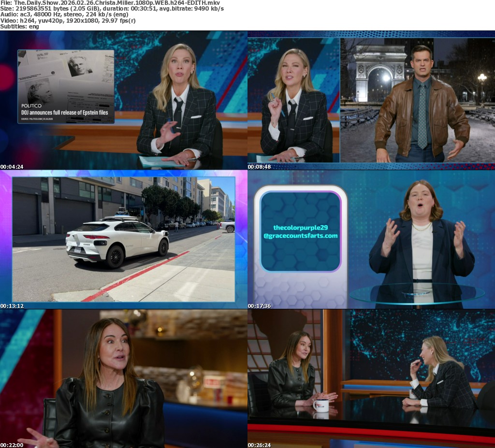The height and width of the screenshot is (448, 495).
Task: Click the white coffee mug on desk
Action: (320, 406)
